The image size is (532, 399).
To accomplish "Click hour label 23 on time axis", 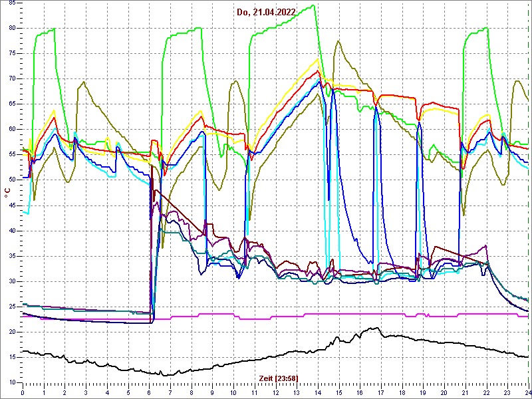I will click(507, 392).
